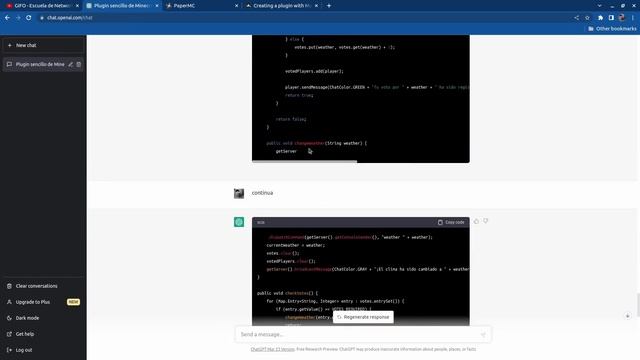Go back using the browser back arrow
The image size is (640, 360).
7,18
